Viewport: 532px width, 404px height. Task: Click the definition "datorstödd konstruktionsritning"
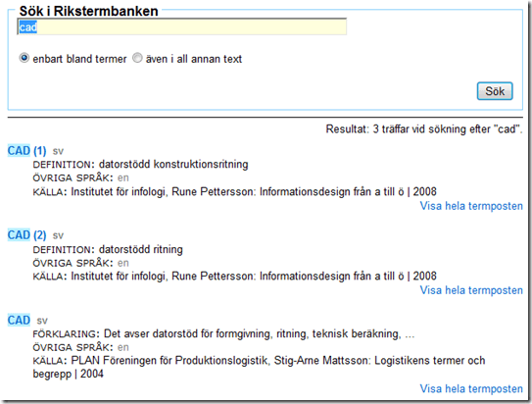click(x=173, y=164)
